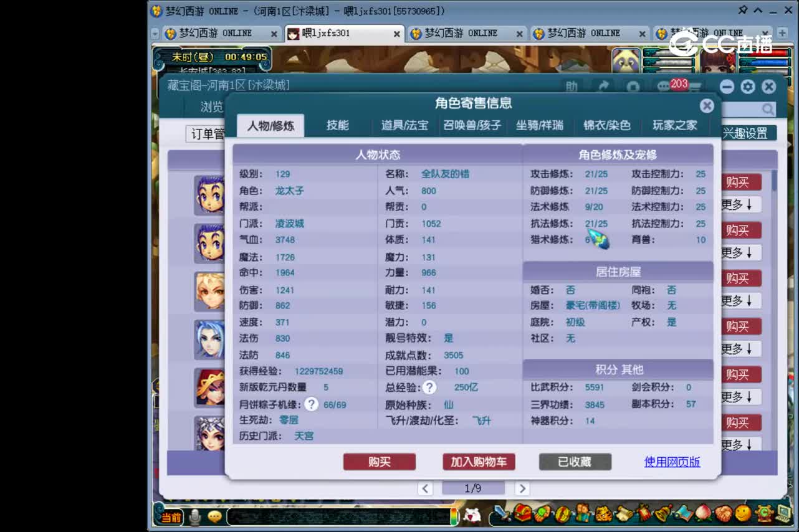Open the yellow smiley emote icon
The width and height of the screenshot is (799, 532).
click(x=743, y=513)
